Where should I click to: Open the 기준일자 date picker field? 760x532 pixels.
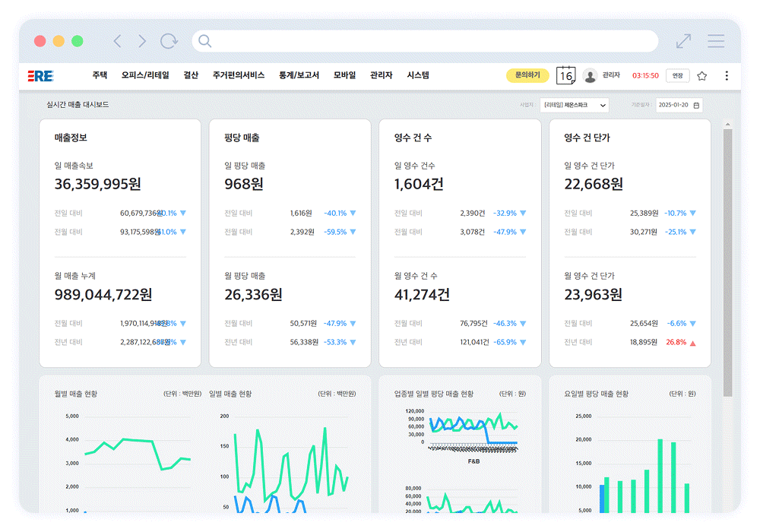click(x=679, y=105)
